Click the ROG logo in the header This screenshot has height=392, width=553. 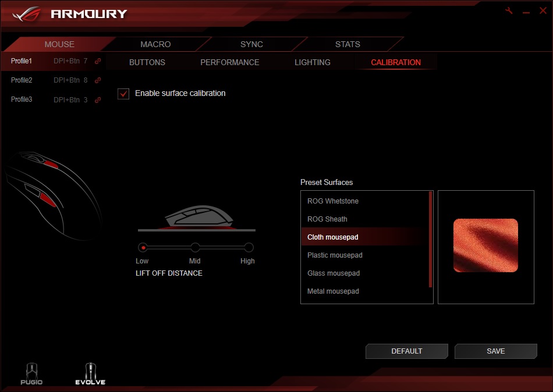[x=26, y=14]
